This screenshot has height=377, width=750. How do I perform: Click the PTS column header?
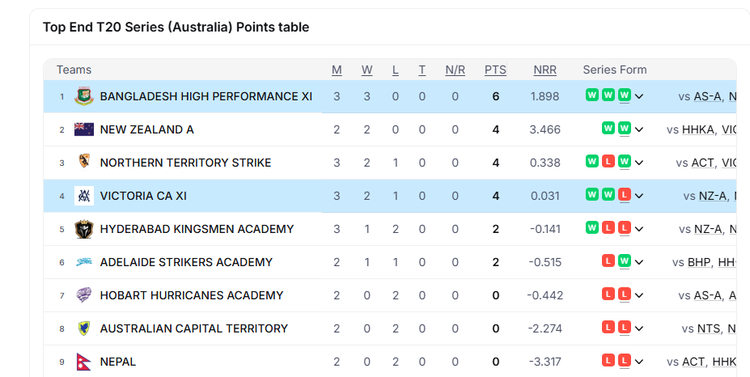pos(495,70)
